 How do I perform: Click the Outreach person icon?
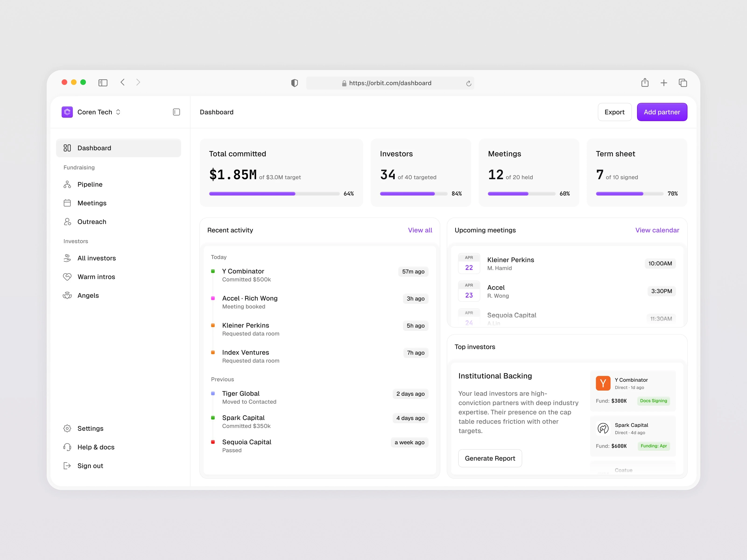[x=67, y=222]
